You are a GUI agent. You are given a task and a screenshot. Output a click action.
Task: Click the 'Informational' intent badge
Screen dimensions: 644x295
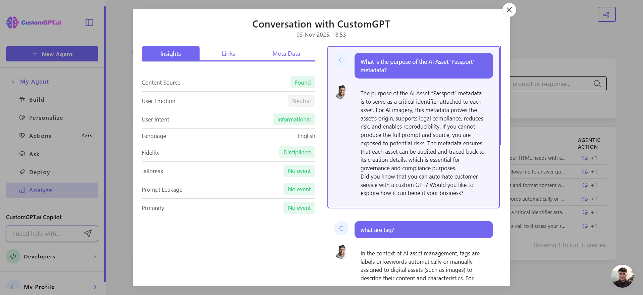point(294,119)
